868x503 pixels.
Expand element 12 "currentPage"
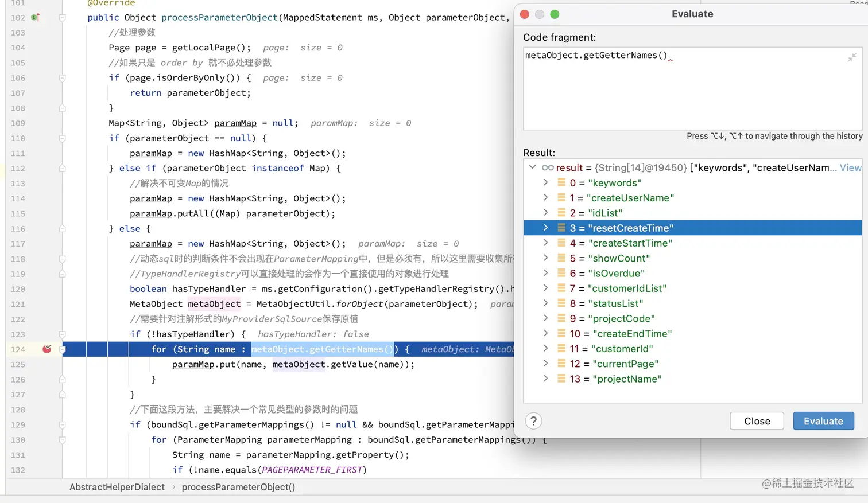[x=545, y=364]
